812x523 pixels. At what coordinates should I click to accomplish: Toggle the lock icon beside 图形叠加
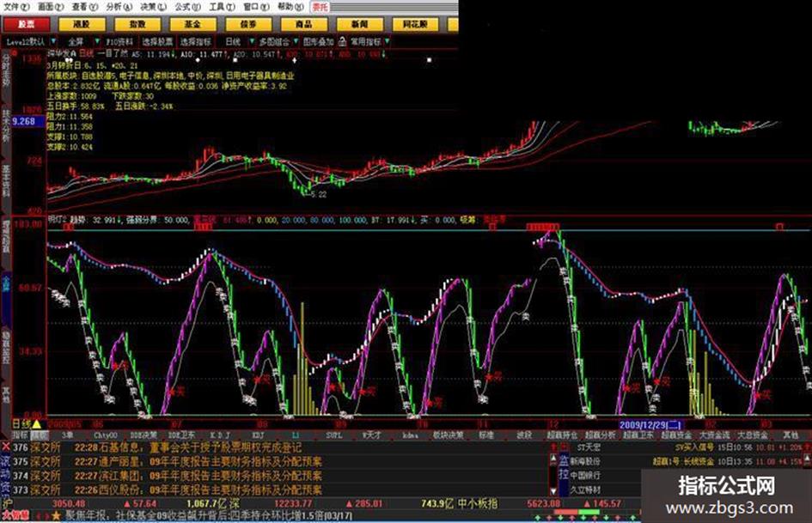[x=342, y=41]
